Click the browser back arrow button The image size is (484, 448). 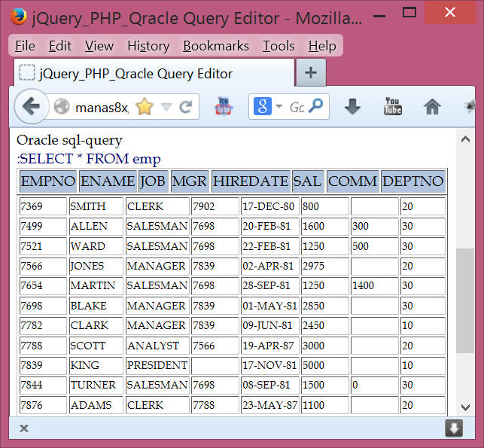coord(31,107)
